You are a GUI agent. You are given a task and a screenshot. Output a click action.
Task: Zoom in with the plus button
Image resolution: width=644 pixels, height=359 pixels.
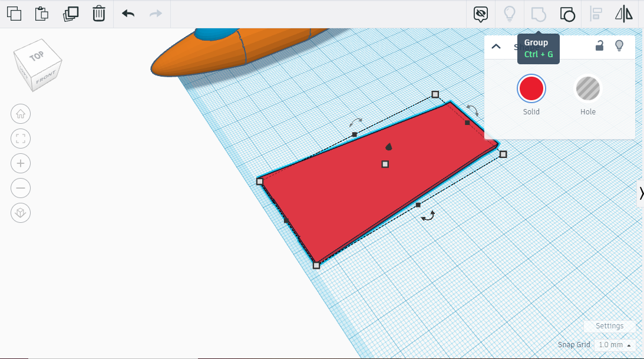tap(21, 163)
